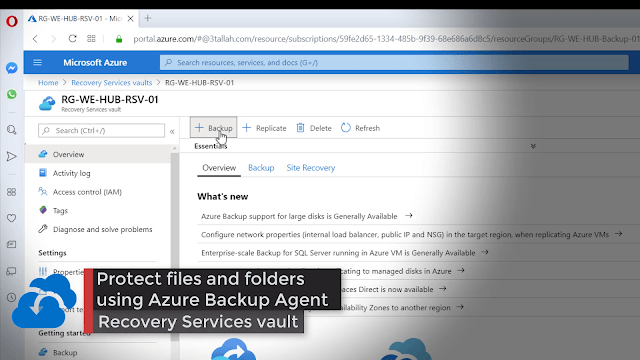
Task: Open a new browser tab
Action: (x=148, y=18)
